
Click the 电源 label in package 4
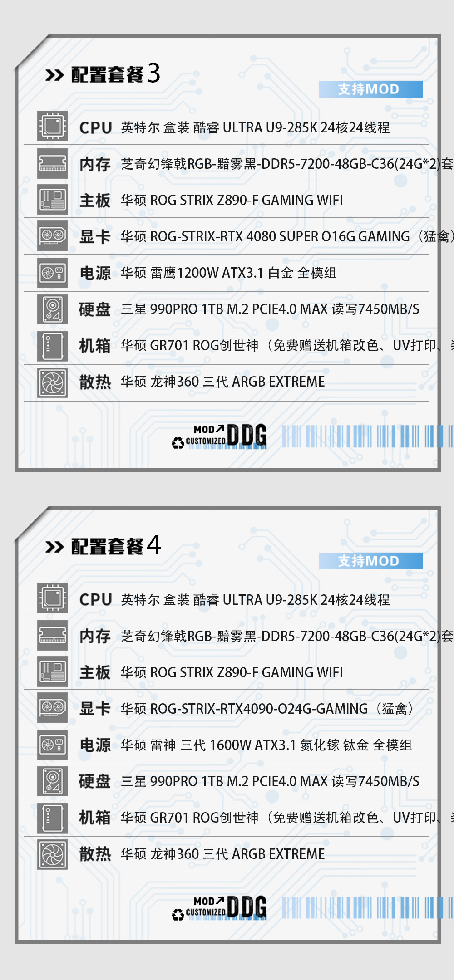(95, 745)
